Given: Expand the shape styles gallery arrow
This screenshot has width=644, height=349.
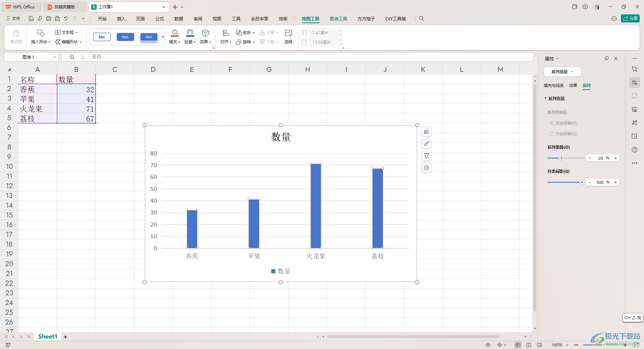Looking at the screenshot, I should coord(163,37).
